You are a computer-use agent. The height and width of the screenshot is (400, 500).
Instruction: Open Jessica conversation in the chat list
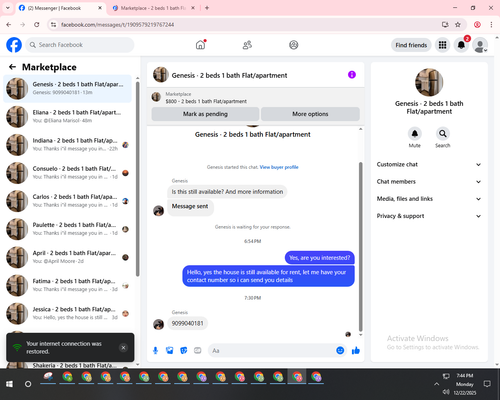[68, 313]
